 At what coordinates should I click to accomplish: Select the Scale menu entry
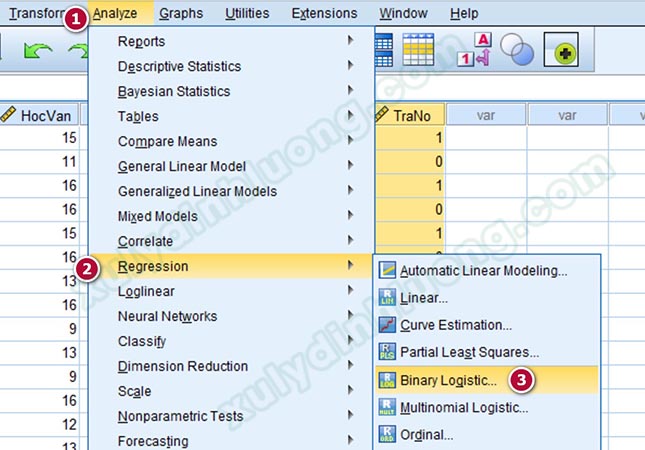[231, 391]
